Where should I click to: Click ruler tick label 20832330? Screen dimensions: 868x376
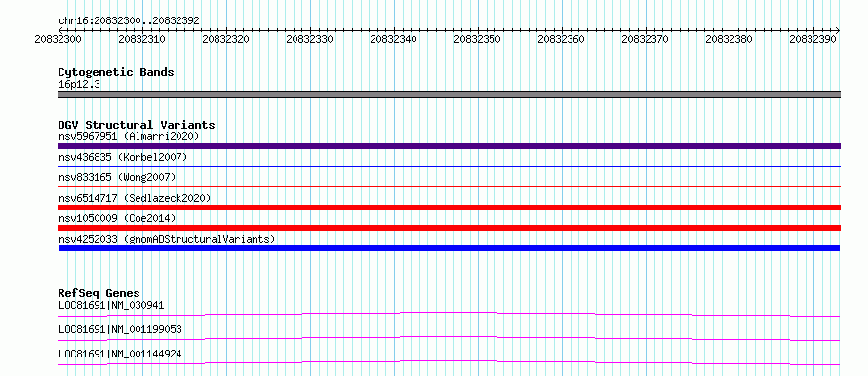click(310, 40)
